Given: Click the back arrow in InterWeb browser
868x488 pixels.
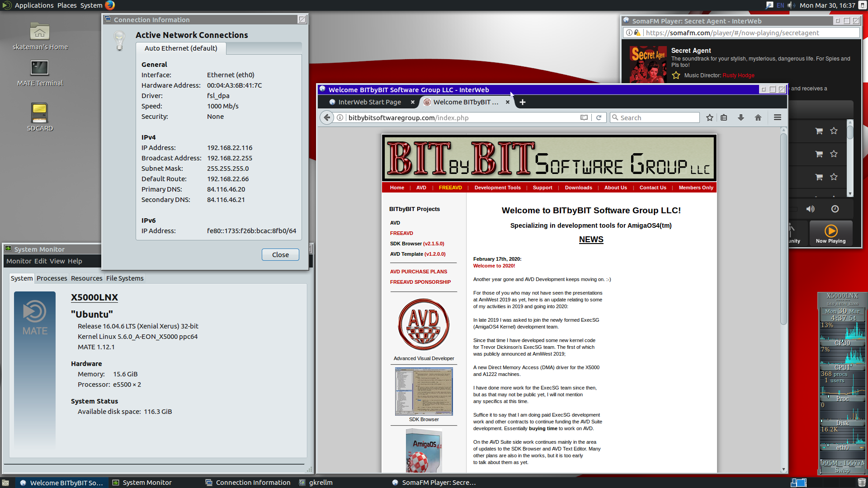Looking at the screenshot, I should click(327, 117).
